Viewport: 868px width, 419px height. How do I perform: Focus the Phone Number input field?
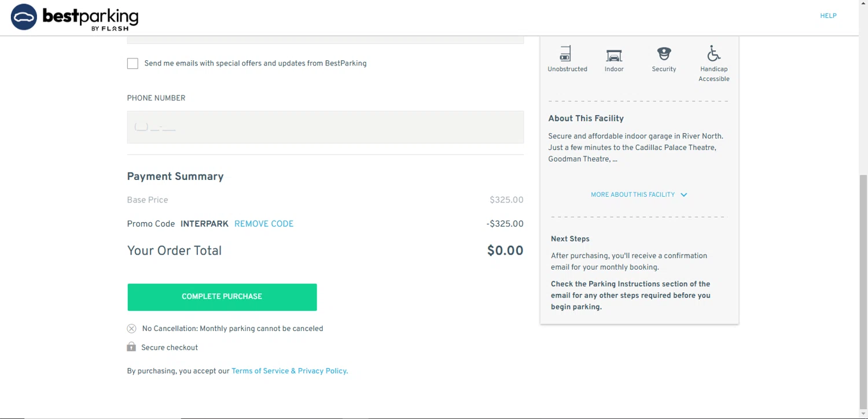point(325,127)
